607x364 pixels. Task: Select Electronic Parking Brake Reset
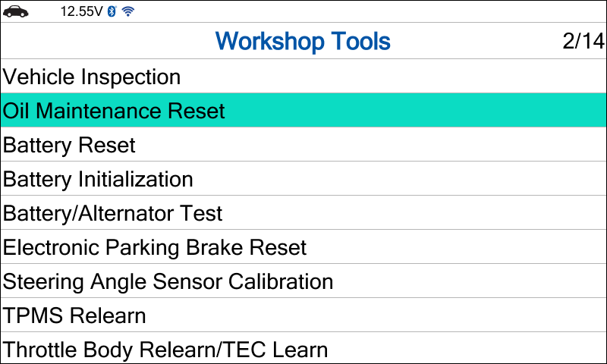(x=155, y=247)
